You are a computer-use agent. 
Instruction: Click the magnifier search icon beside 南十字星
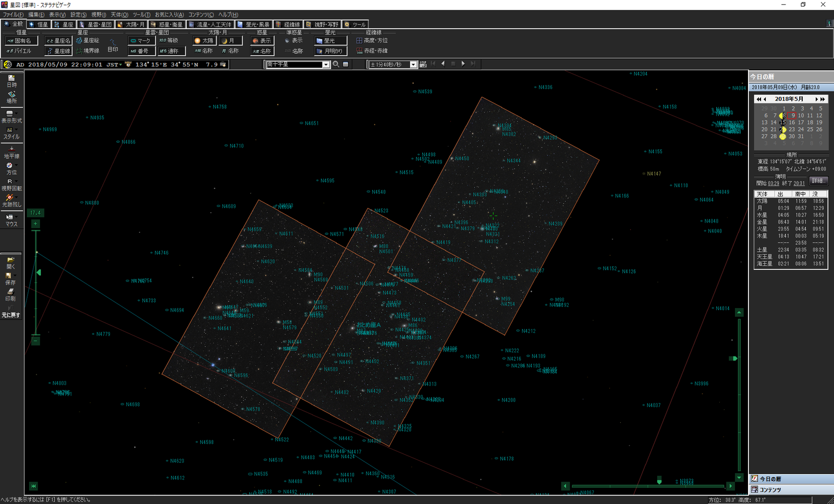(336, 65)
